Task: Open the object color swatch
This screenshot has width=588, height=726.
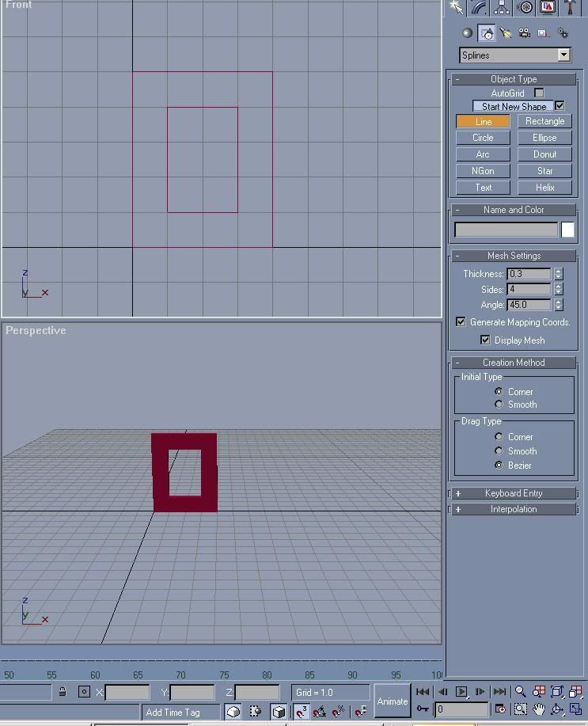Action: (567, 230)
